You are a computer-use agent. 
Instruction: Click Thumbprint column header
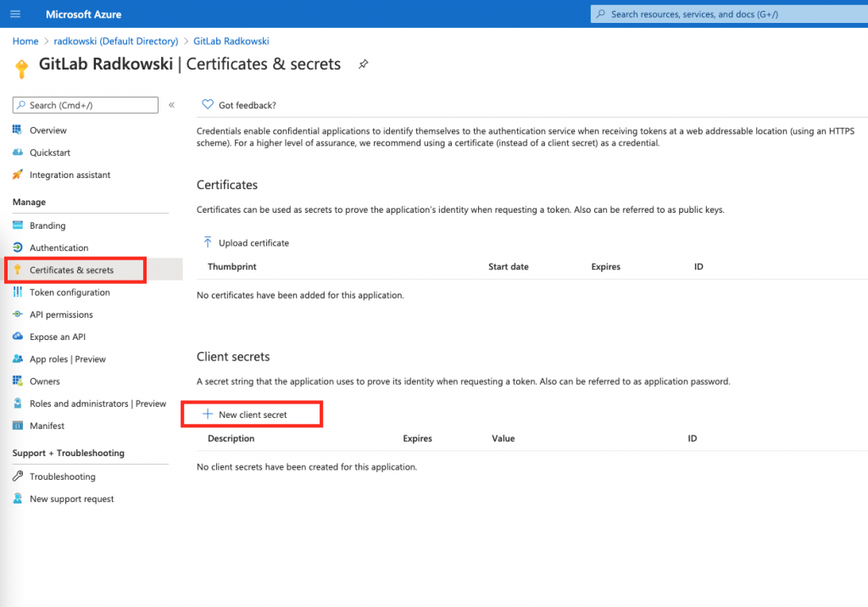coord(232,266)
